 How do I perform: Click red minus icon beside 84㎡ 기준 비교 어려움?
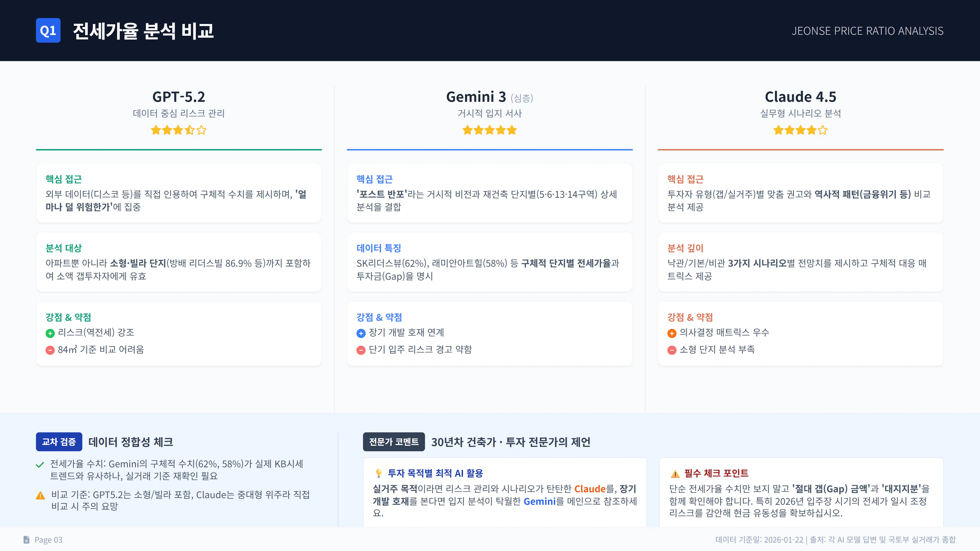pos(50,350)
